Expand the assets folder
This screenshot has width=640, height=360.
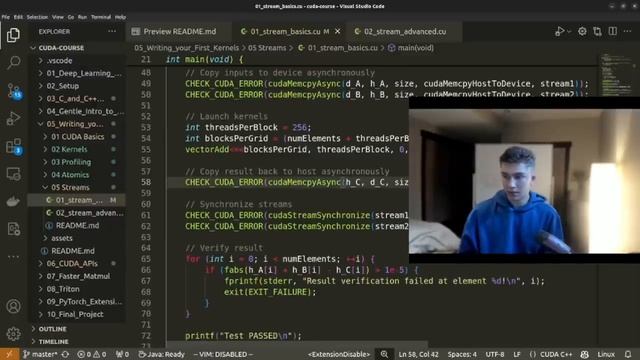pyautogui.click(x=77, y=238)
